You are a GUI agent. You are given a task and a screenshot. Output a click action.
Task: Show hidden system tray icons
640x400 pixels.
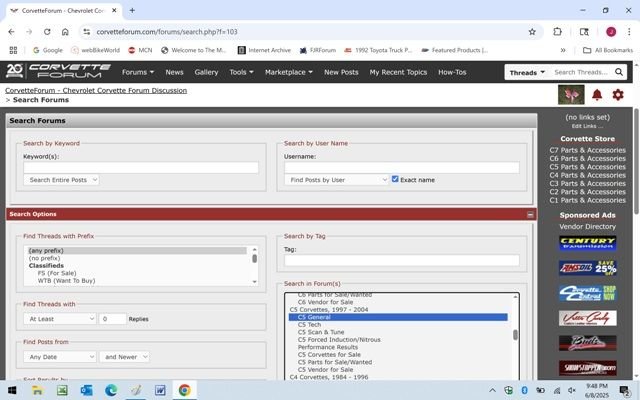pyautogui.click(x=492, y=391)
